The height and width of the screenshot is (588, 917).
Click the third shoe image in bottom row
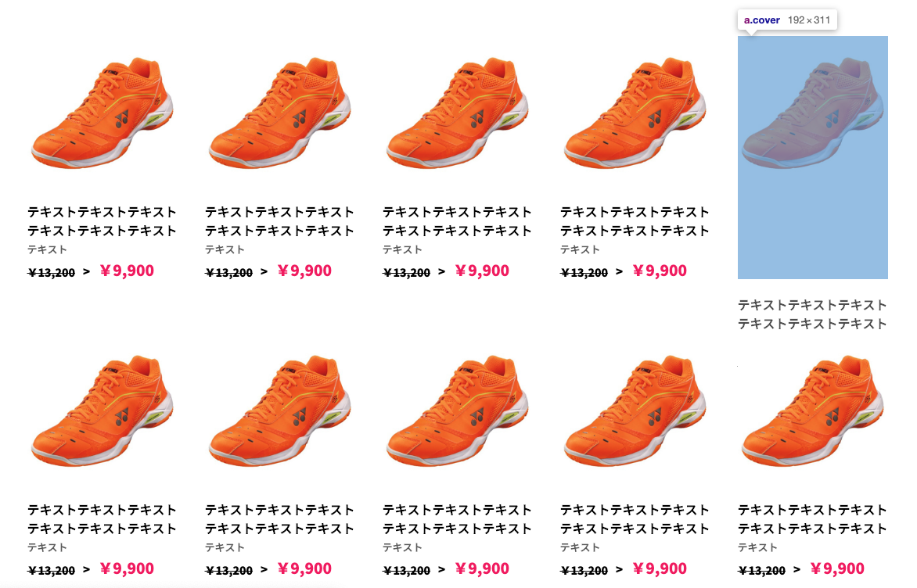(x=457, y=410)
